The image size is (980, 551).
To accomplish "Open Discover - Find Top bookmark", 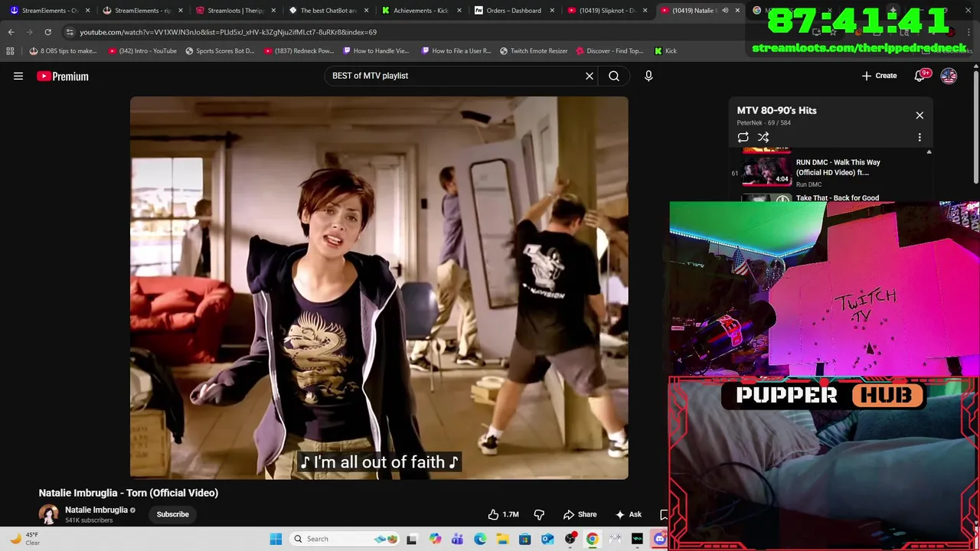I will [609, 51].
